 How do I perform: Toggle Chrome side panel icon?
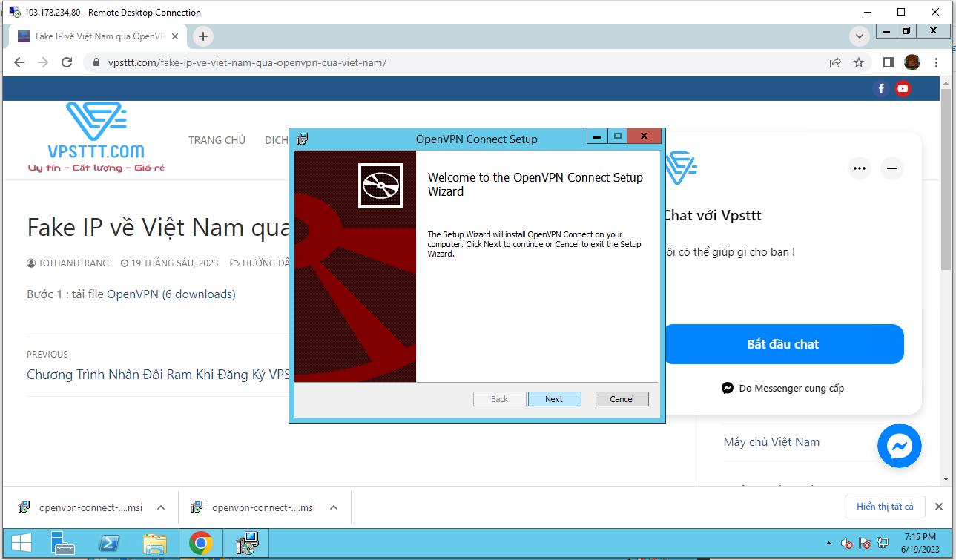[889, 62]
